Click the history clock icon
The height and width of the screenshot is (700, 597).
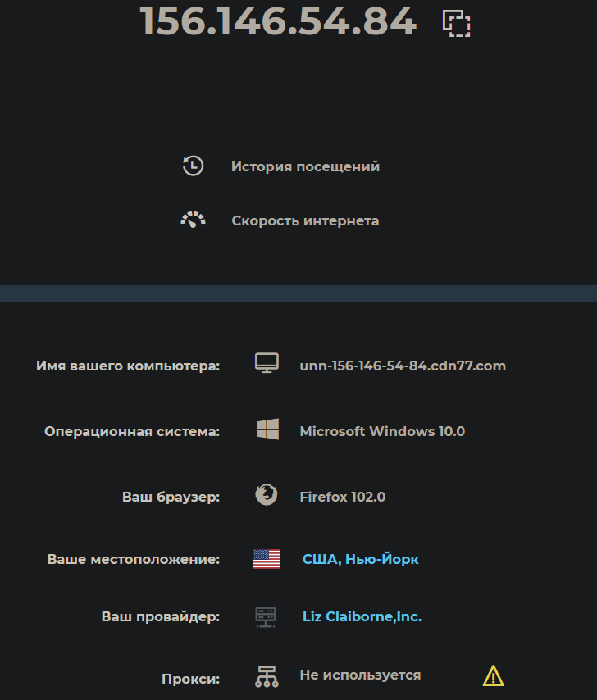(193, 166)
